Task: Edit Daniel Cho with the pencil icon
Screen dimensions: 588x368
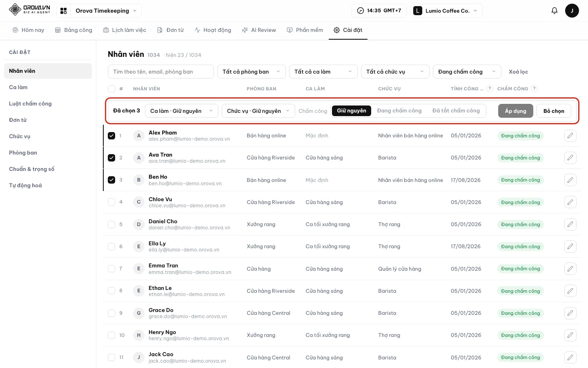Action: 570,224
